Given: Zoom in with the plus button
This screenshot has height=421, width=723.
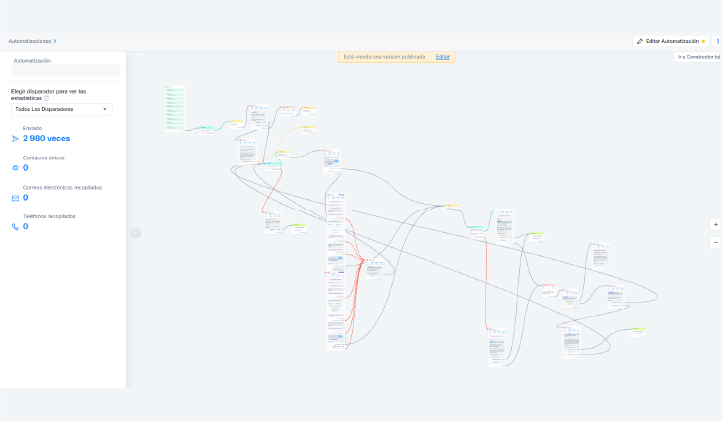Looking at the screenshot, I should [715, 225].
